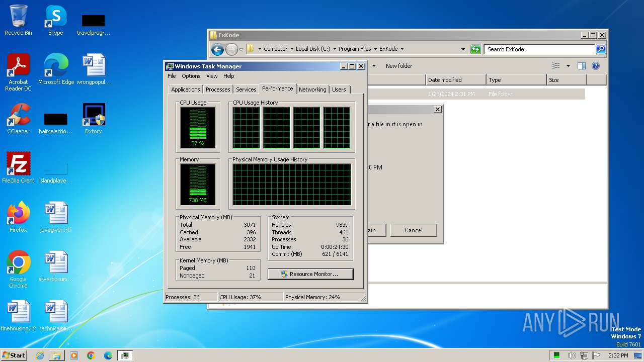This screenshot has height=362, width=644.
Task: Click the search magnifier in ExKode window
Action: [601, 49]
